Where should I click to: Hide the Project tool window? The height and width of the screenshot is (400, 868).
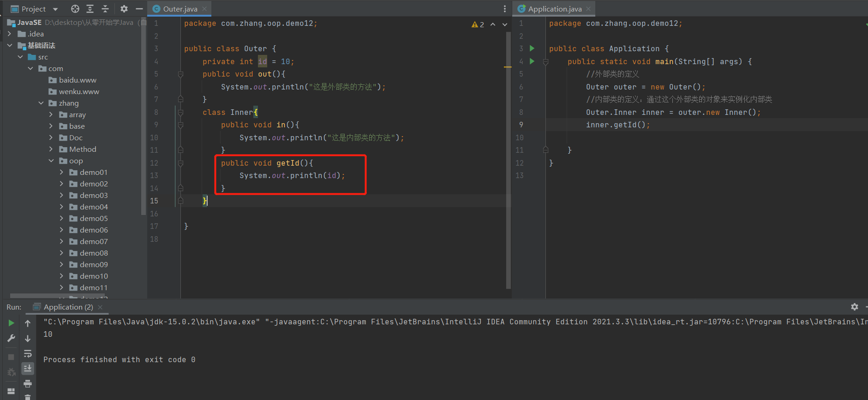pyautogui.click(x=139, y=9)
